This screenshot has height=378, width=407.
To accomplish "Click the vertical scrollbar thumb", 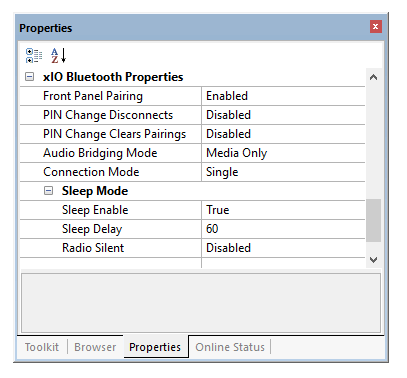I will pyautogui.click(x=373, y=220).
